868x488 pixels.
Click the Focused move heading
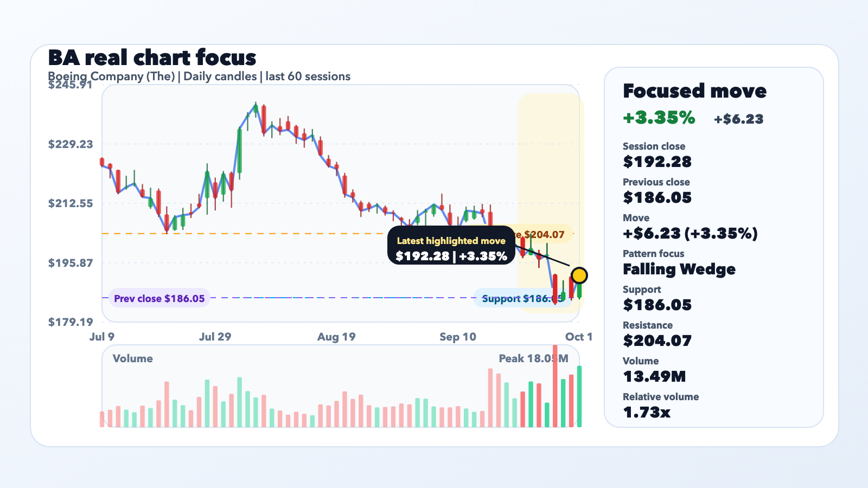[x=694, y=91]
